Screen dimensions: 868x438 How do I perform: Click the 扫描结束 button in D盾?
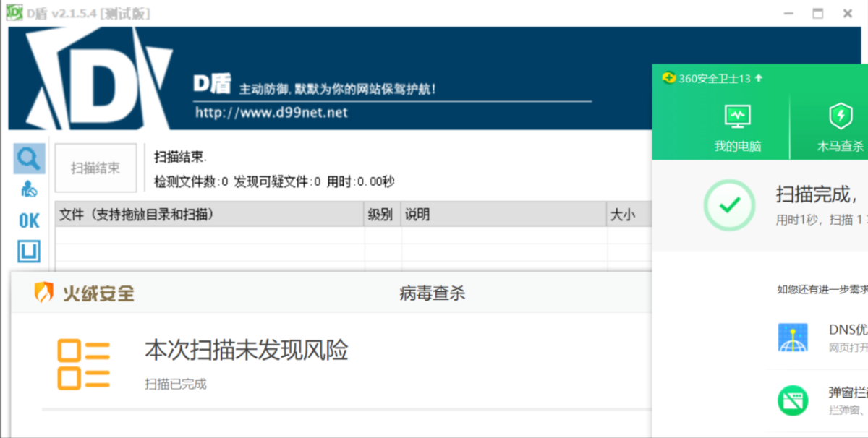click(x=95, y=168)
